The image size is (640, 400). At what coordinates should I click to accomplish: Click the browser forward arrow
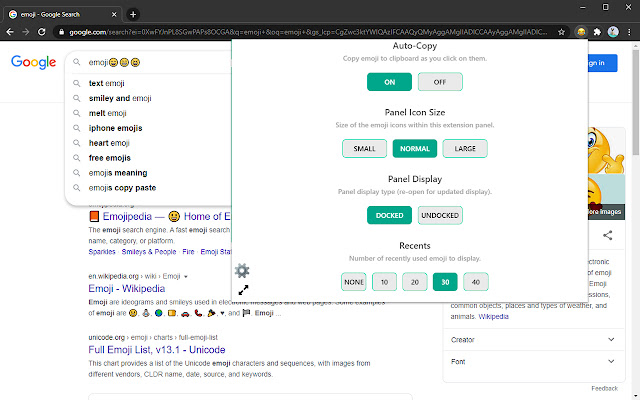[26, 32]
